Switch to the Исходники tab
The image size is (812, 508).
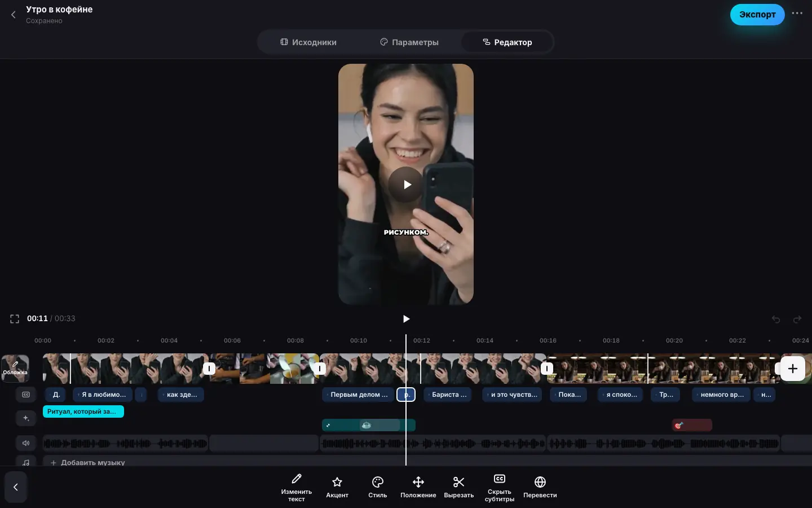tap(308, 42)
